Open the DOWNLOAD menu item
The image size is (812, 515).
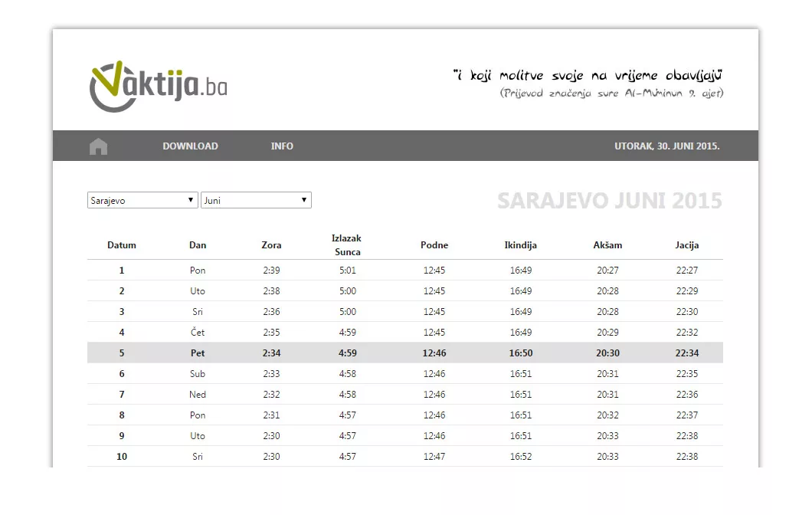[x=190, y=146]
